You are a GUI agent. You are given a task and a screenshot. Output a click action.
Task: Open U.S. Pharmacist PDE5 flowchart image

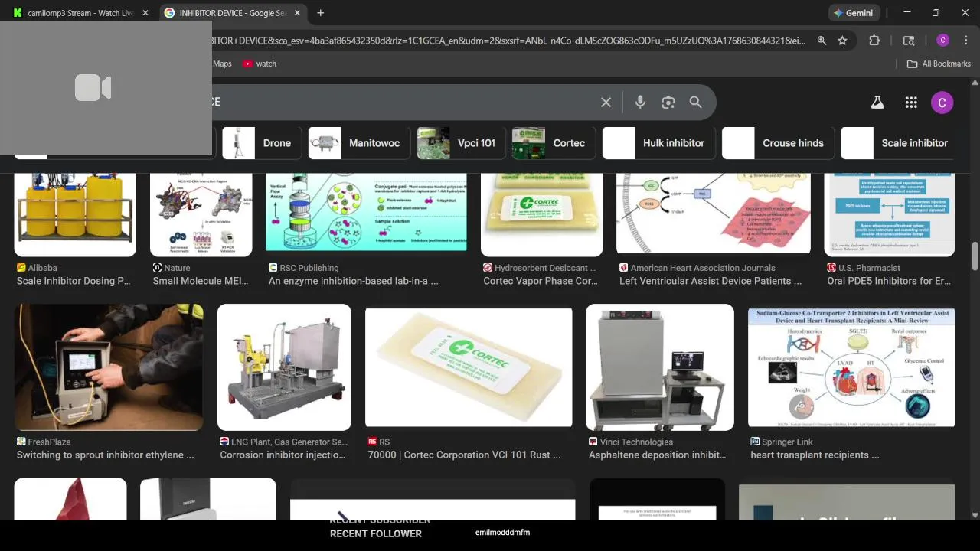[890, 214]
